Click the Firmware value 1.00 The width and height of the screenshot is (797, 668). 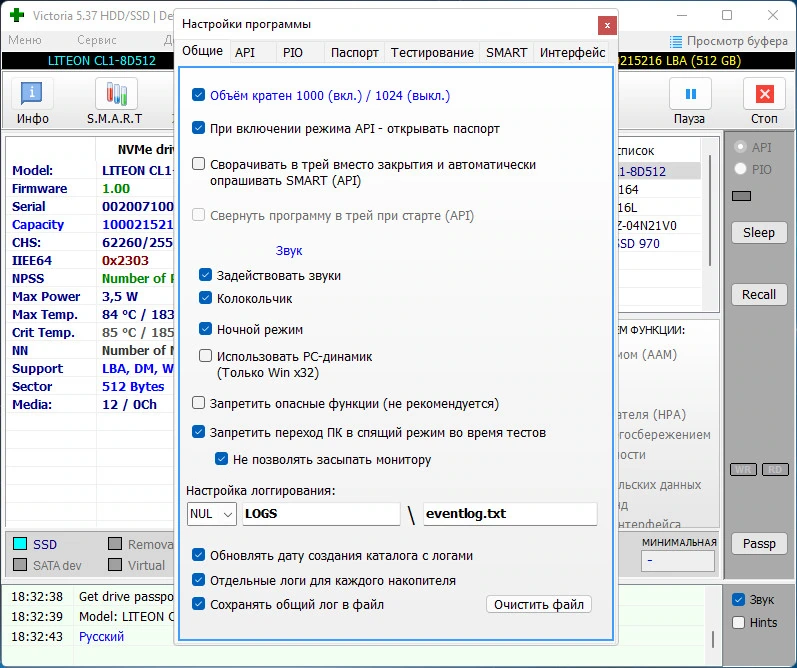pos(116,189)
